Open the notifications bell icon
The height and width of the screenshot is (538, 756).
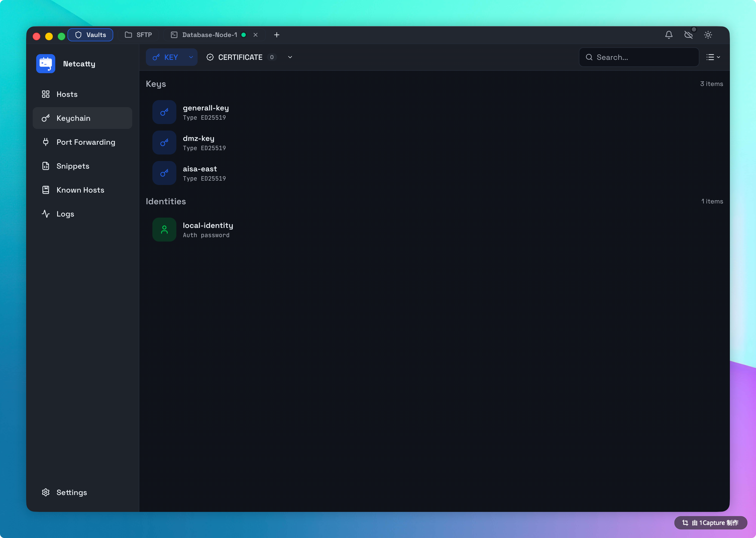click(668, 35)
